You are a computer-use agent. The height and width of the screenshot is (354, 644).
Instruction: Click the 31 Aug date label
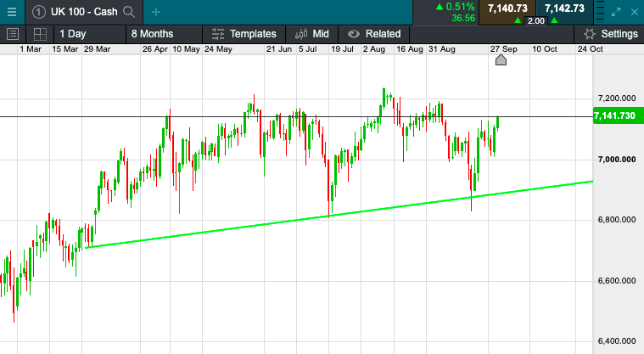(x=442, y=49)
